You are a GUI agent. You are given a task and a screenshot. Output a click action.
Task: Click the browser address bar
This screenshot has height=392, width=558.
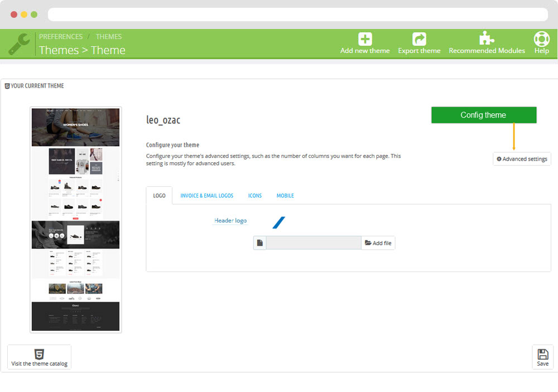[x=298, y=14]
